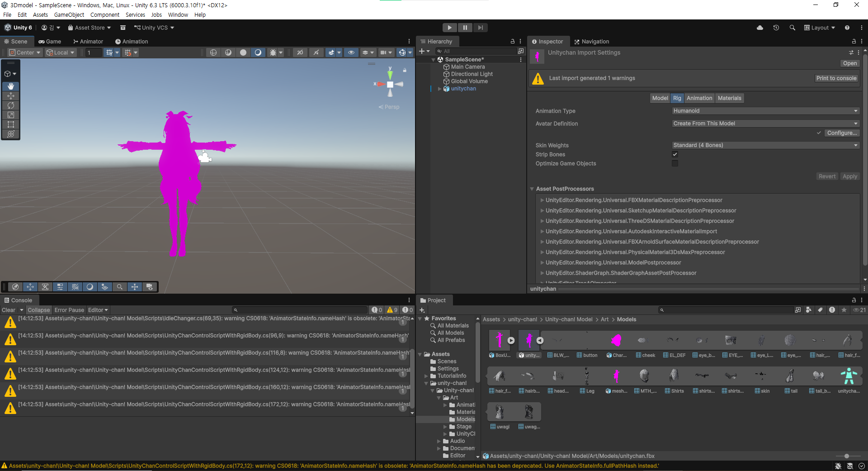Viewport: 868px width, 471px height.
Task: Toggle 2D view mode in Scene toolbar
Action: [x=300, y=52]
